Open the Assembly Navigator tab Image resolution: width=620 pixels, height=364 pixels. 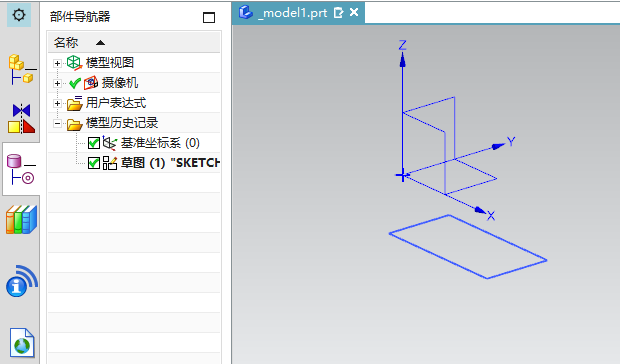click(x=22, y=69)
